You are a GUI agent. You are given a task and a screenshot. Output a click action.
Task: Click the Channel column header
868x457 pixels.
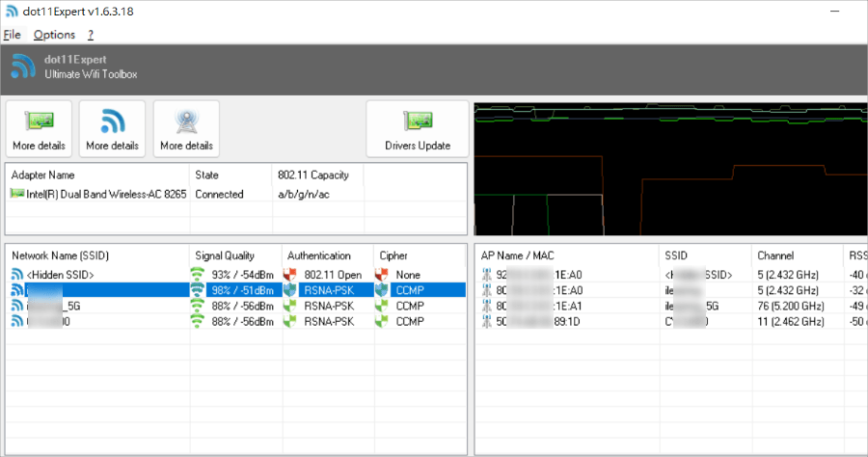[x=798, y=255]
